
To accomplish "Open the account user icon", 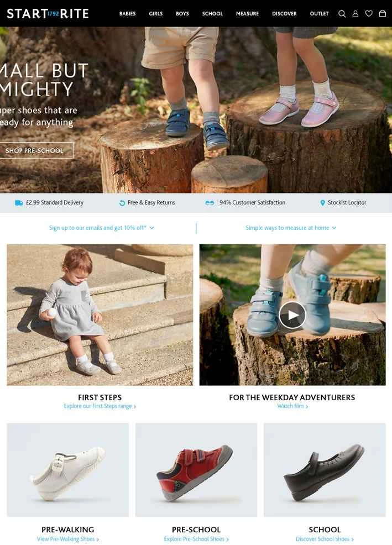I will pos(355,14).
